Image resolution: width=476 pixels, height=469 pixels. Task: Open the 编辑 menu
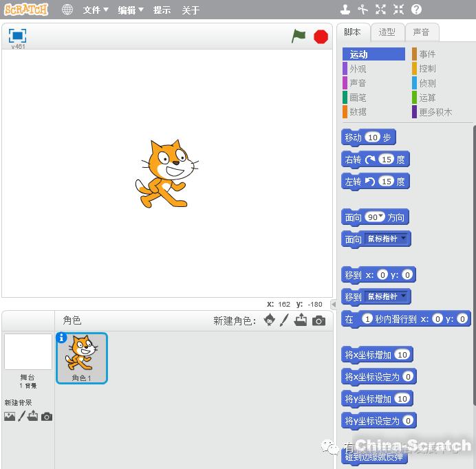tap(130, 10)
